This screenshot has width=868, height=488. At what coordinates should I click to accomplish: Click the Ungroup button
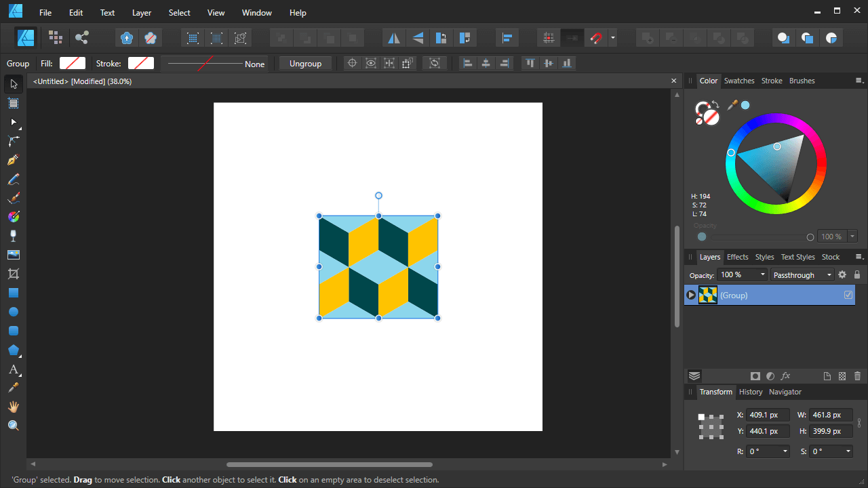[x=306, y=63]
